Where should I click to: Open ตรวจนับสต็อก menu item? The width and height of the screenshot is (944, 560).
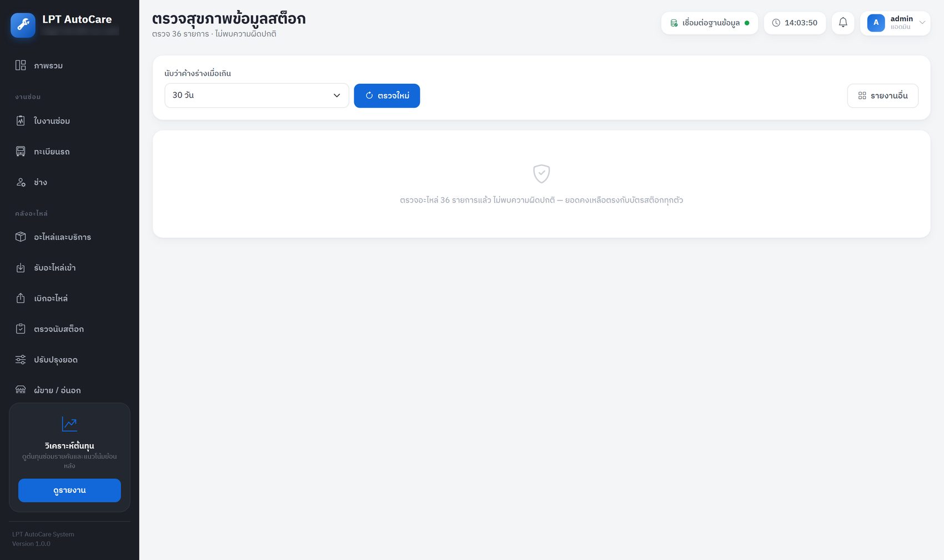click(69, 329)
